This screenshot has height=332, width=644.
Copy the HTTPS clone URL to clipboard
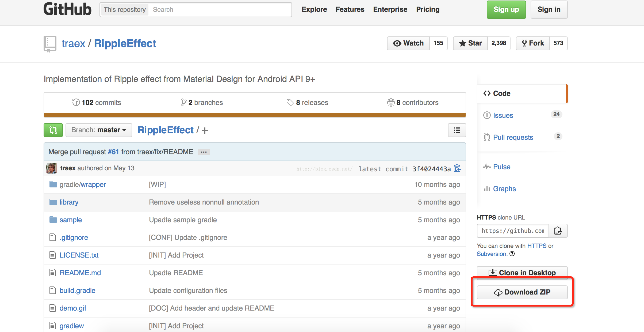click(558, 231)
